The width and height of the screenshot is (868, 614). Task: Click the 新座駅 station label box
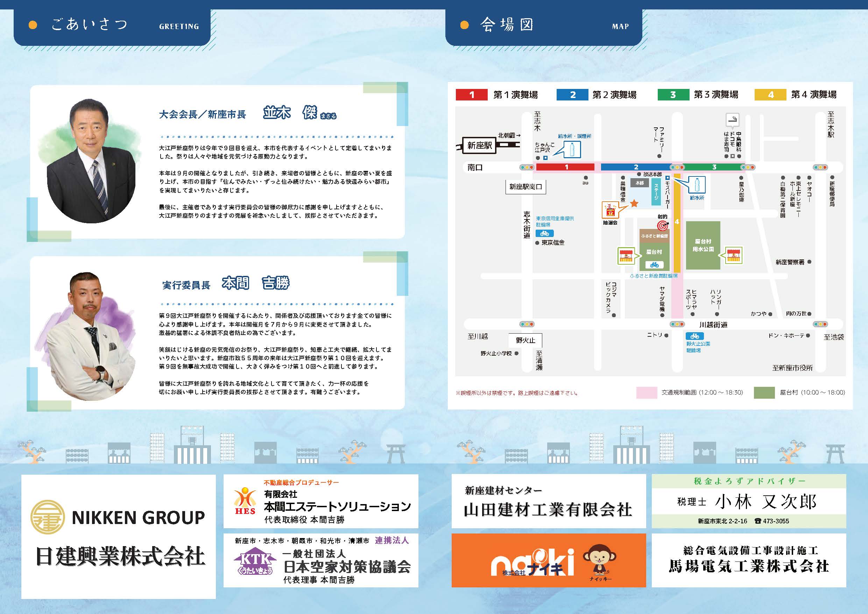click(x=479, y=146)
